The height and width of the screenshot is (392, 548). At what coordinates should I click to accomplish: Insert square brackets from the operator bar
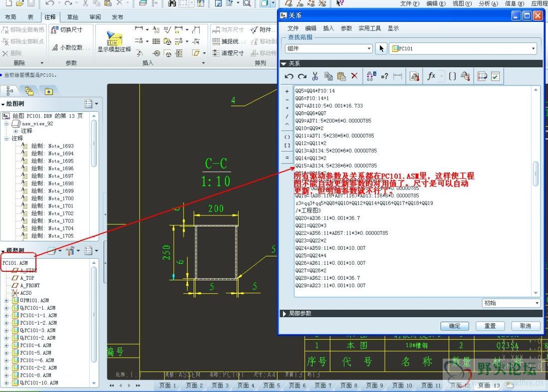[287, 145]
